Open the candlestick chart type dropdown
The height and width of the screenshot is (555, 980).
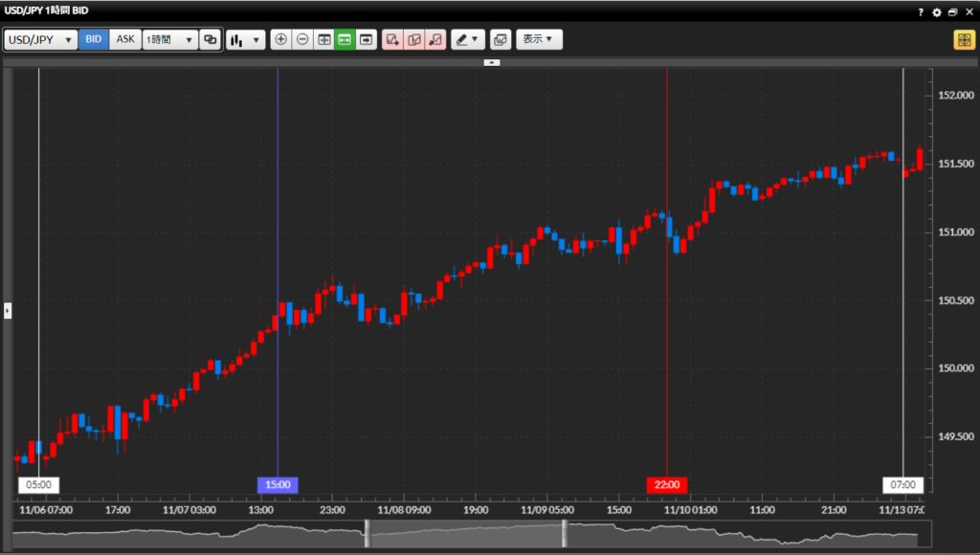pyautogui.click(x=245, y=40)
